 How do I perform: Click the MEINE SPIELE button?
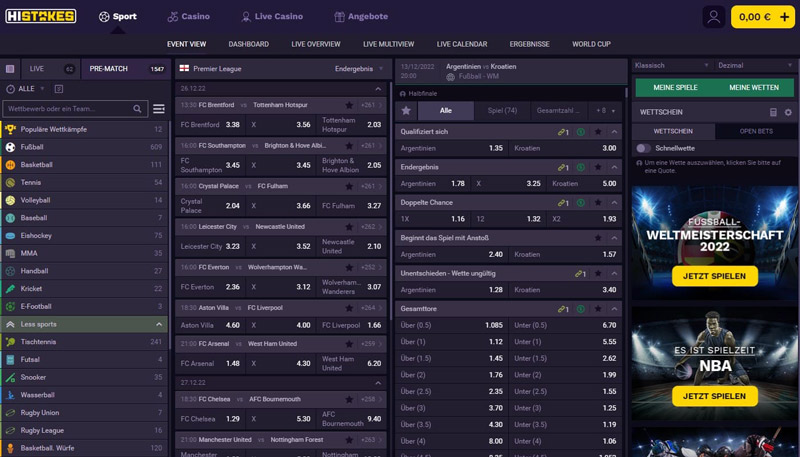coord(675,88)
